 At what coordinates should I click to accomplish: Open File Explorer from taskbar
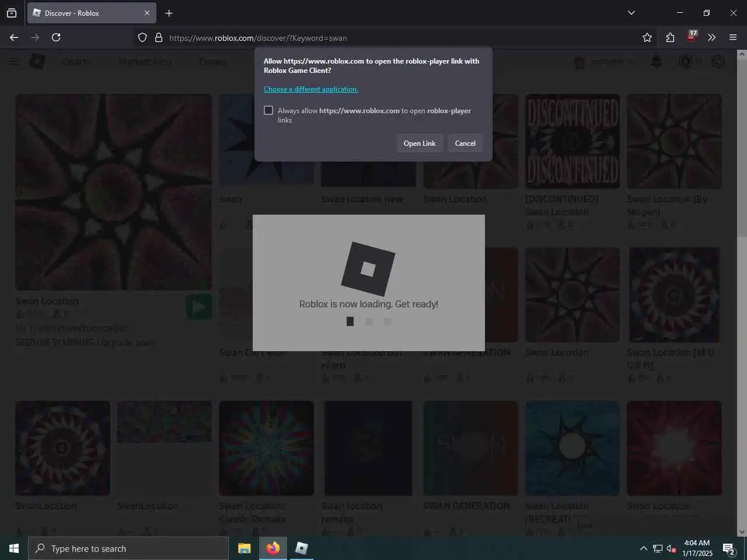(x=245, y=548)
